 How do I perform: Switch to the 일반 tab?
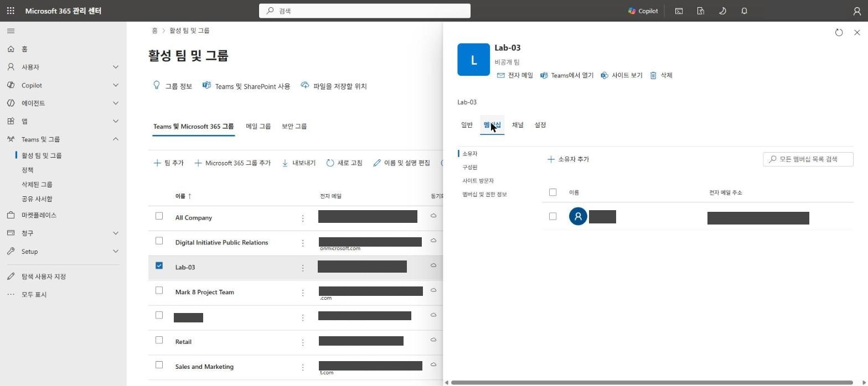tap(467, 125)
